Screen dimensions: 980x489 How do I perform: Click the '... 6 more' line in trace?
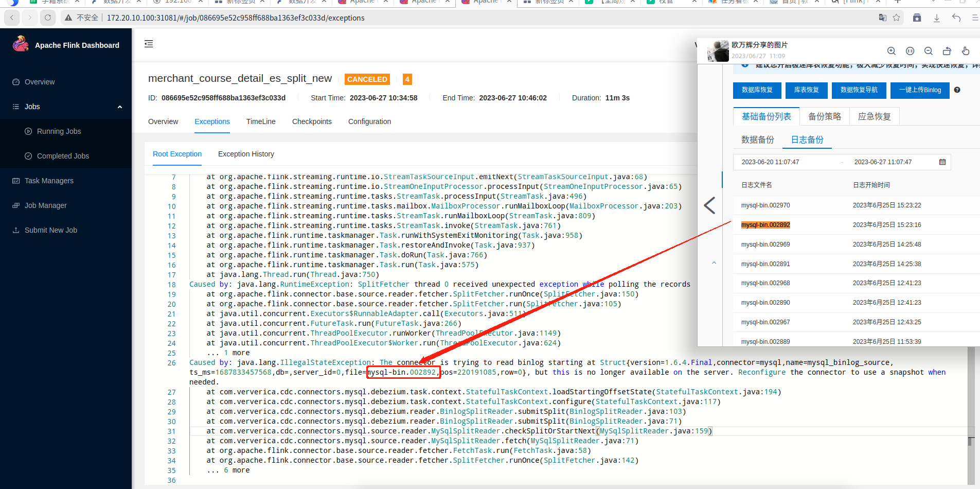tap(228, 470)
